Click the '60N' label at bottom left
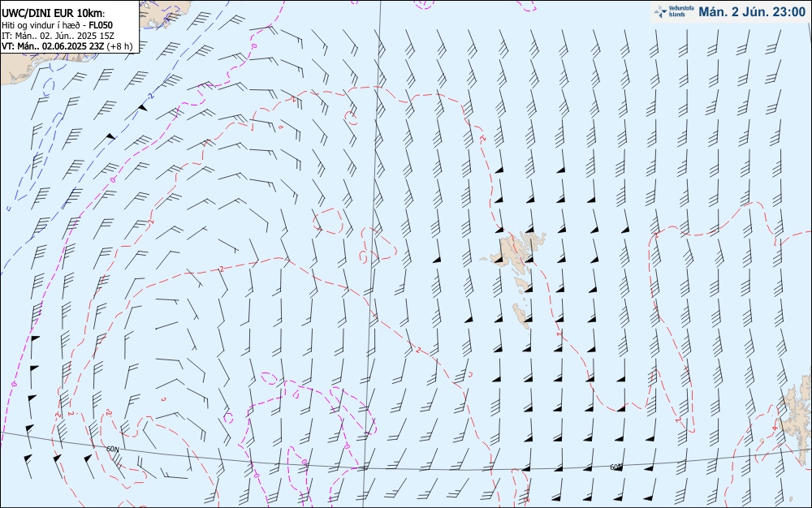 coord(112,449)
